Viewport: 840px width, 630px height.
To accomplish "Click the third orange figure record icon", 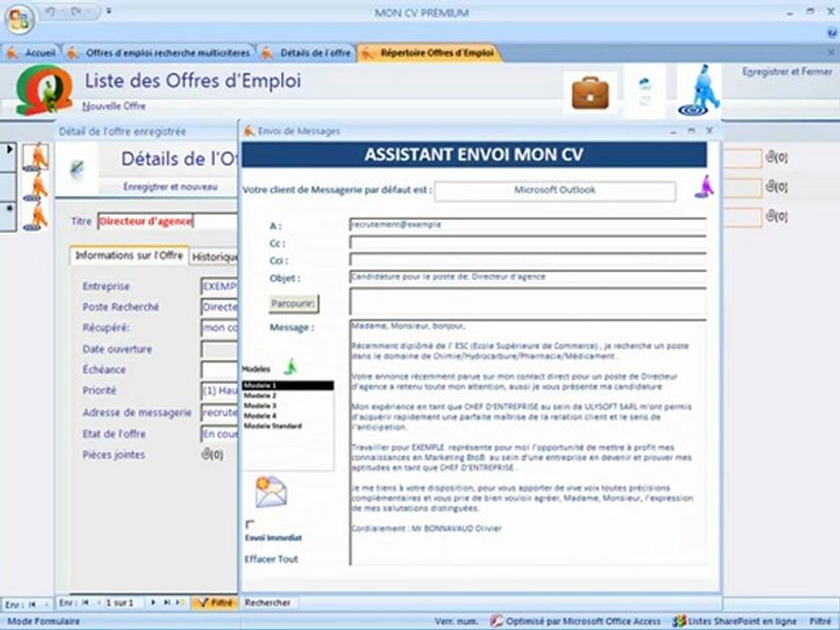I will (x=36, y=217).
